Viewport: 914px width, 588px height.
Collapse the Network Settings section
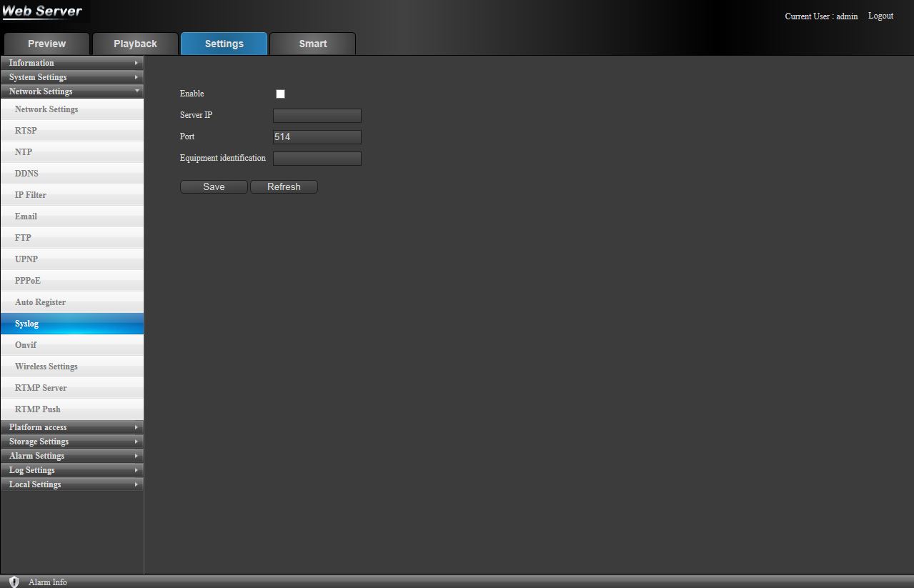(x=71, y=91)
